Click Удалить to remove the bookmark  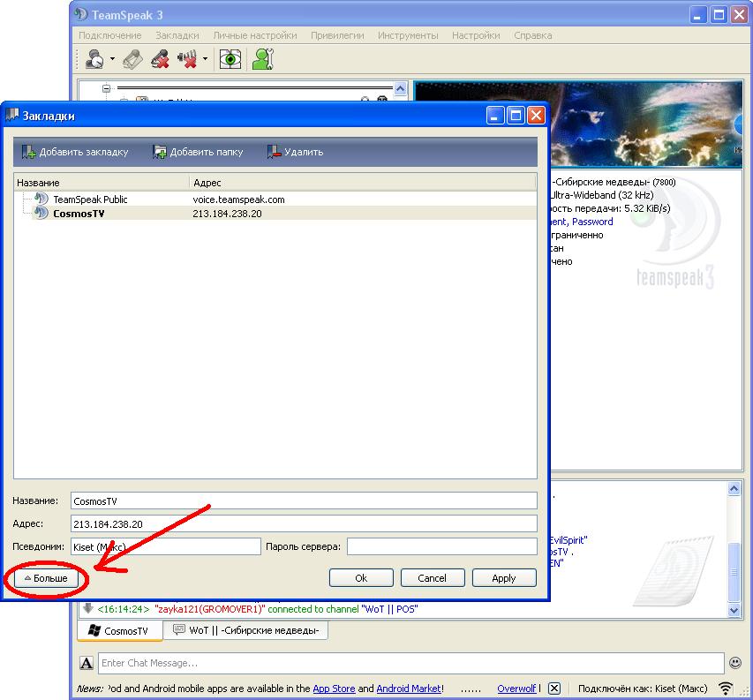[296, 152]
